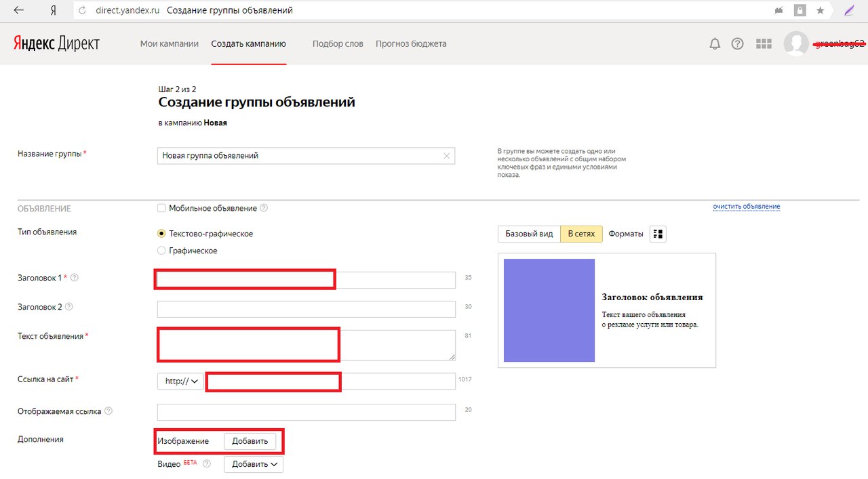Screen dimensions: 868x479
Task: Select Текстово-графическое ad type
Action: 161,234
